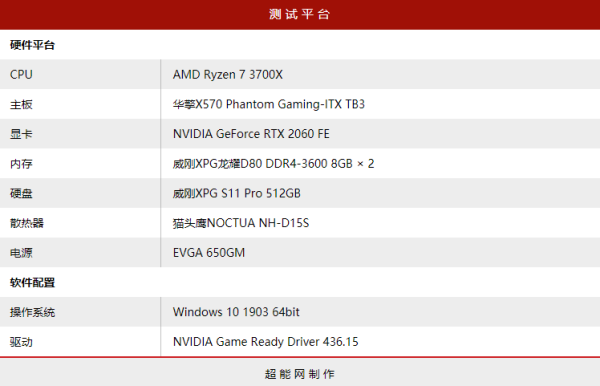Viewport: 600px width, 386px height.
Task: Click the 电源 row label
Action: coord(21,253)
